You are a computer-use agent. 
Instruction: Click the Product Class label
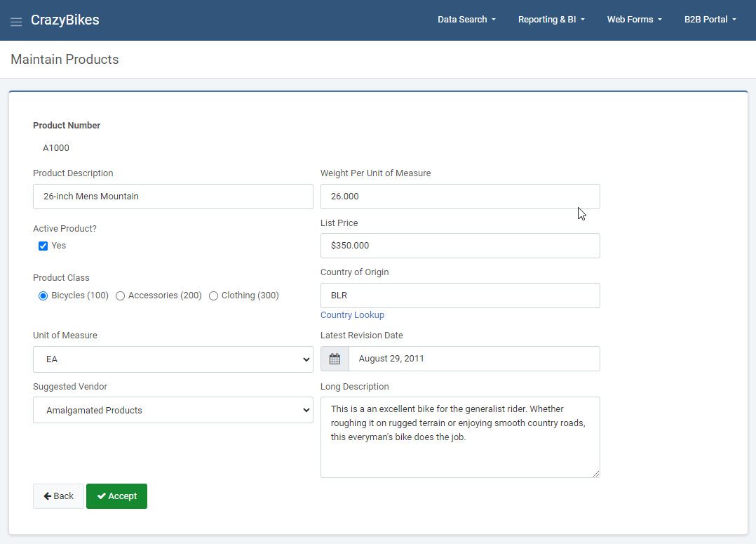click(61, 277)
